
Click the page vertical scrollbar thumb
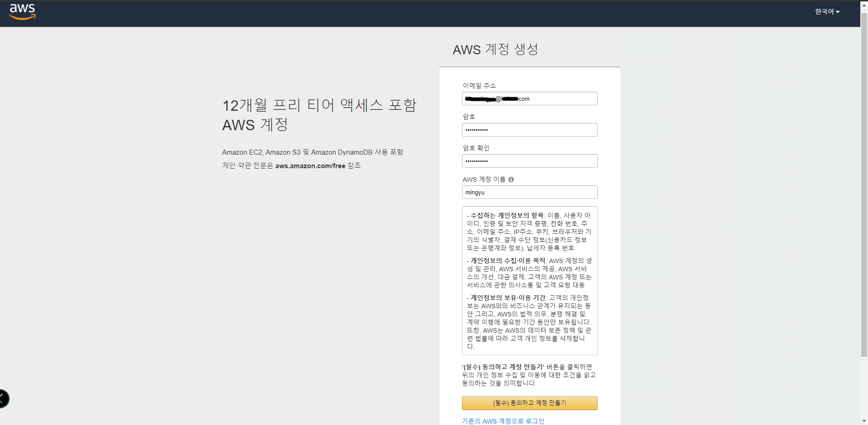point(864,185)
